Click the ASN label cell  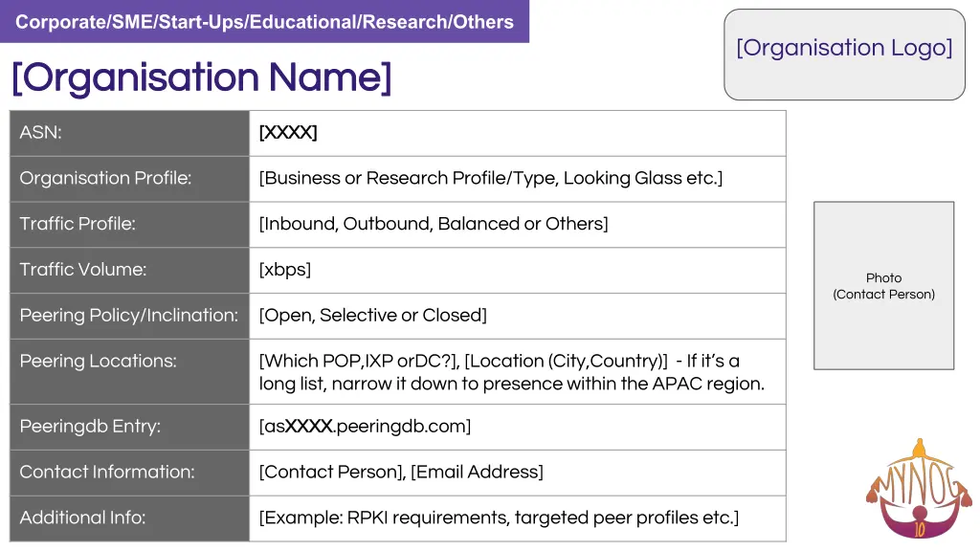tap(129, 133)
